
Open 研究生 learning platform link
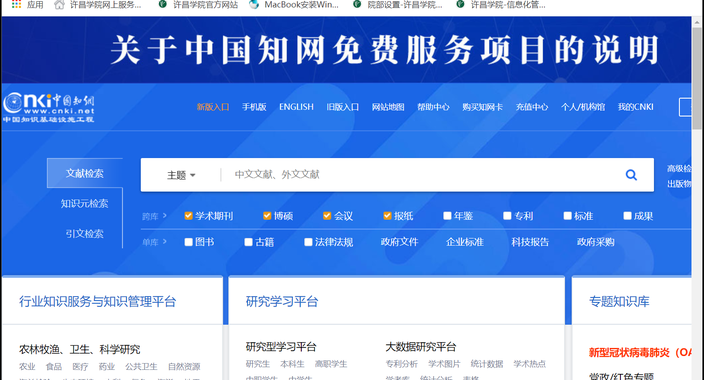pyautogui.click(x=258, y=364)
